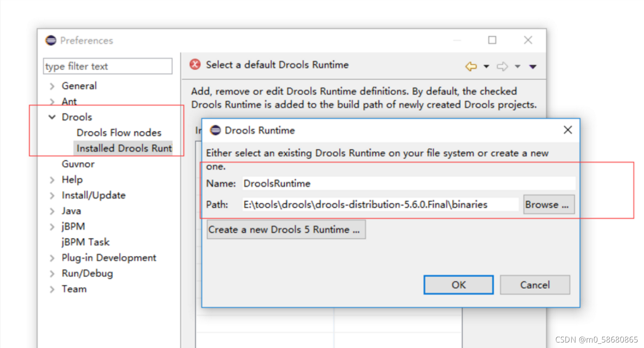Click the Name field containing DroolsRuntime

(x=409, y=183)
